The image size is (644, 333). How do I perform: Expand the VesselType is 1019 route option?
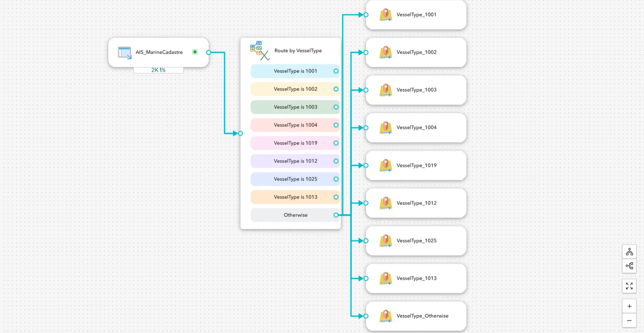coord(295,143)
